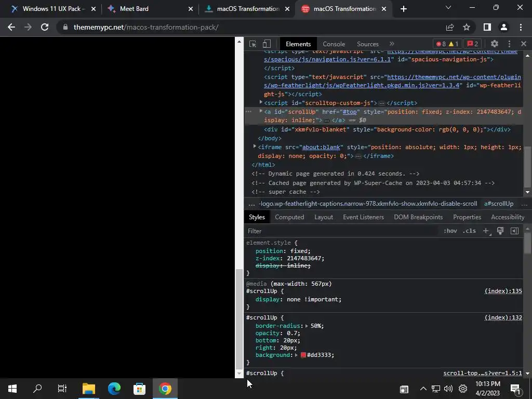Screen dimensions: 532x399
Task: Open the 2 issues badge
Action: (472, 44)
